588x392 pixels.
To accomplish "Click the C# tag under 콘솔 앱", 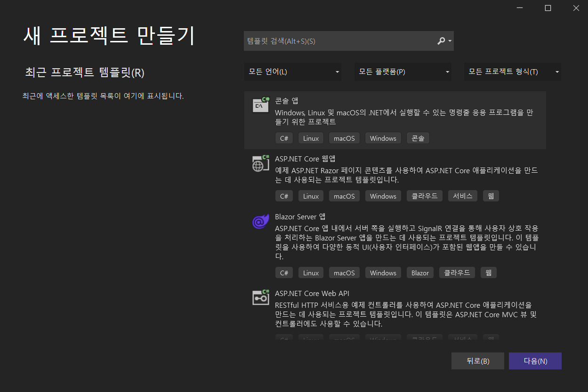I will [x=284, y=138].
